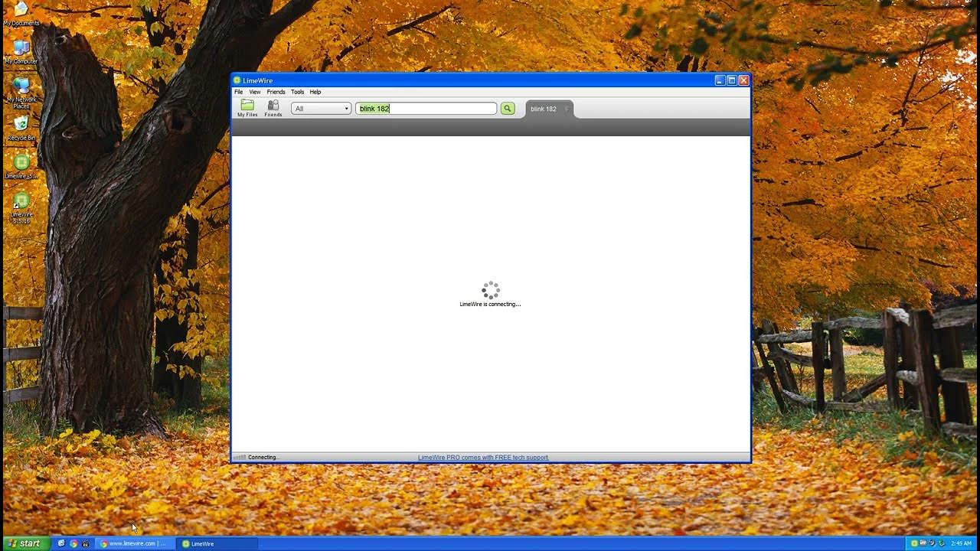Click the VMware tools tray icon
The width and height of the screenshot is (980, 551).
(923, 543)
